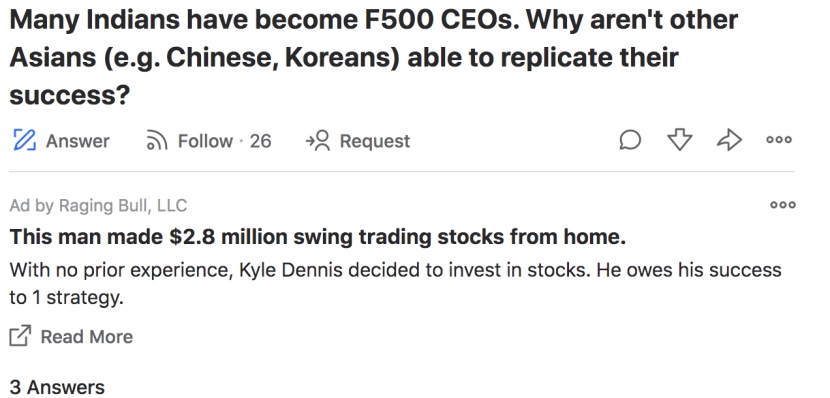
Task: Open the Read More link text
Action: [x=87, y=337]
